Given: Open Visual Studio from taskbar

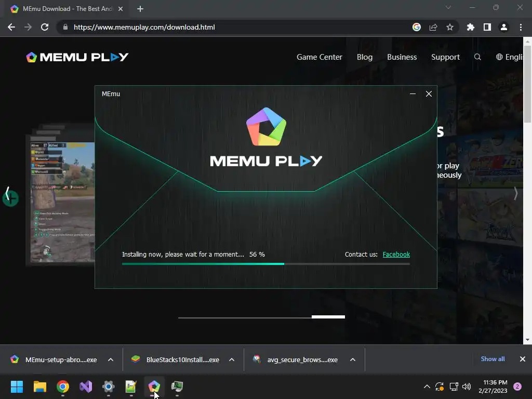Looking at the screenshot, I should tap(86, 387).
